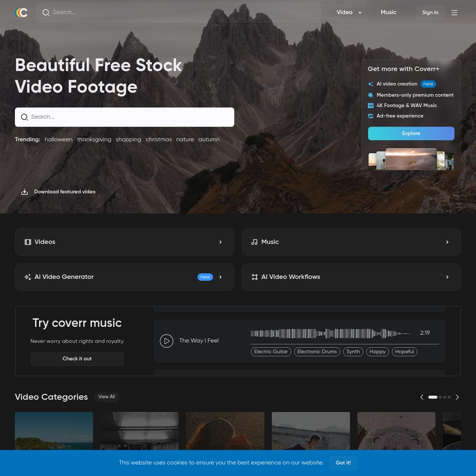This screenshot has height=476, width=476.
Task: Expand the AI Video Workflows chevron
Action: coord(447,277)
